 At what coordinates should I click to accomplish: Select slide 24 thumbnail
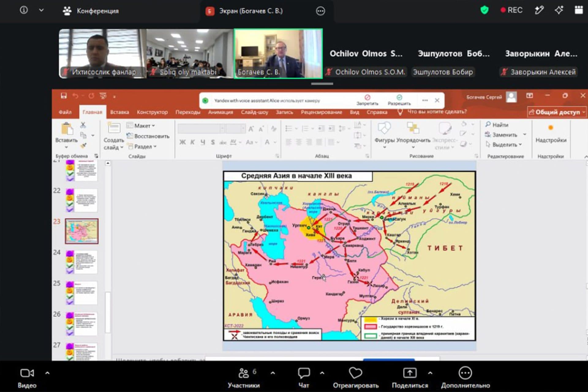[81, 262]
